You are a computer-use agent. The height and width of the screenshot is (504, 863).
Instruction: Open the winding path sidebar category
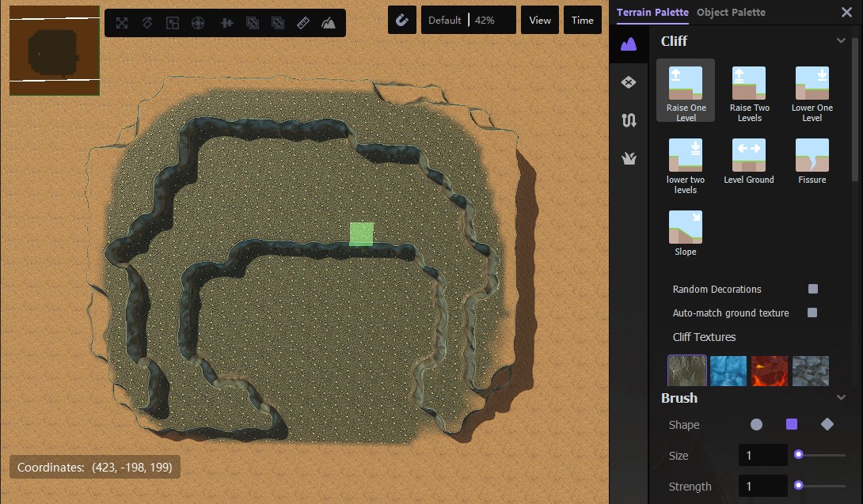click(x=629, y=120)
